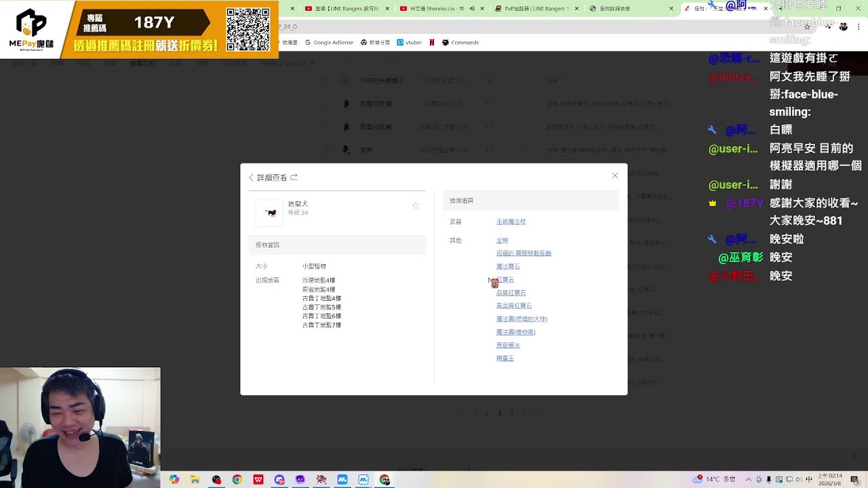The height and width of the screenshot is (488, 868).
Task: Open the 祝福的 瞬間移動卷軸 link
Action: click(524, 253)
